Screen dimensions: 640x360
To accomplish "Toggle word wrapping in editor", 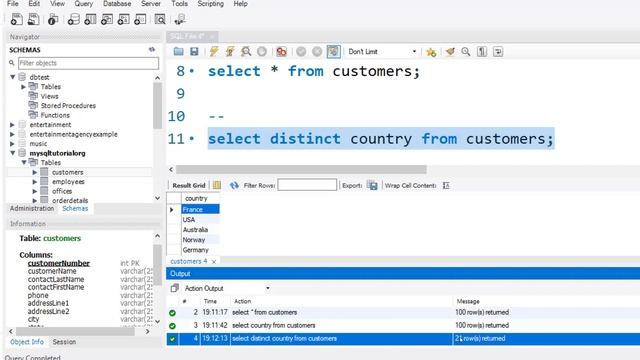I will pos(498,51).
